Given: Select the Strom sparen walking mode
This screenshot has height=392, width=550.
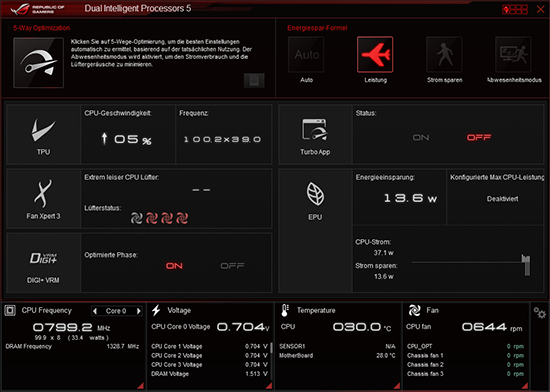Looking at the screenshot, I should (444, 55).
